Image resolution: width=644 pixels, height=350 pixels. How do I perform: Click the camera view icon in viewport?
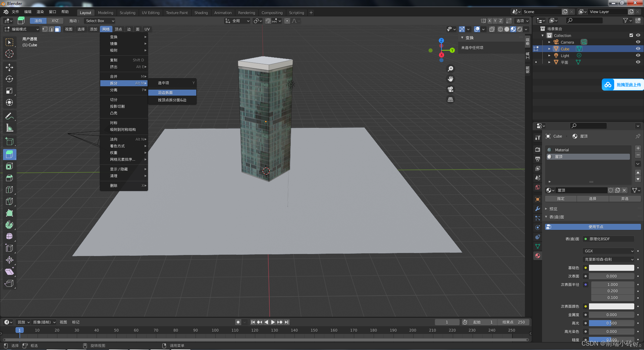(x=450, y=89)
